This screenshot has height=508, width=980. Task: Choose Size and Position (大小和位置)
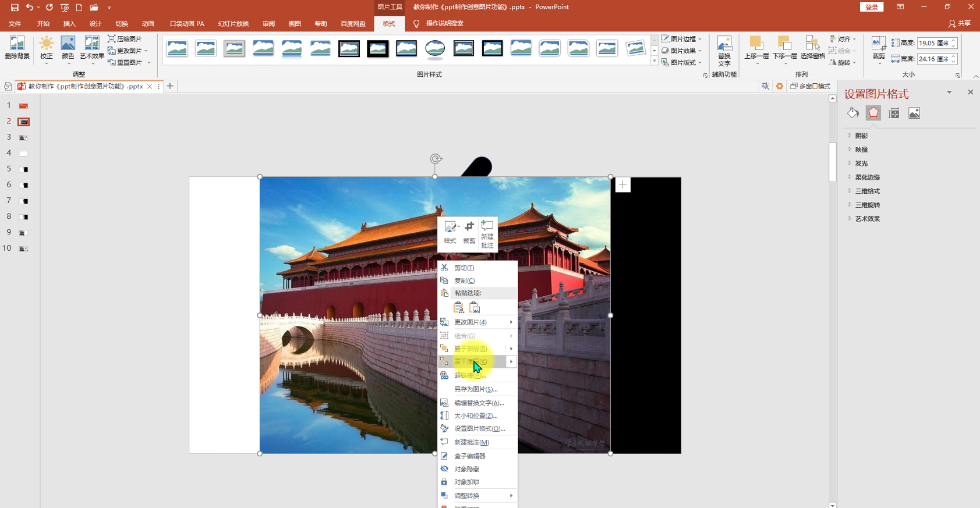coord(477,415)
